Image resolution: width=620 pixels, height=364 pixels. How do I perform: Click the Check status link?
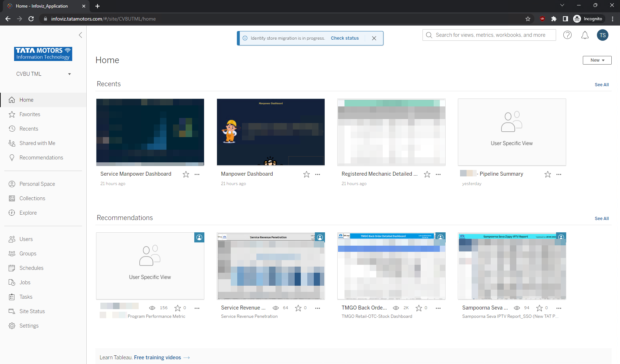coord(344,38)
